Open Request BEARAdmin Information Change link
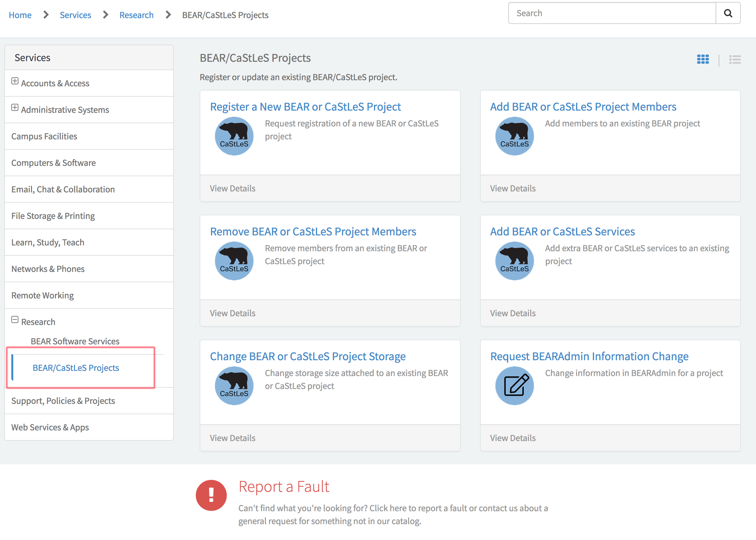The height and width of the screenshot is (540, 756). [590, 356]
